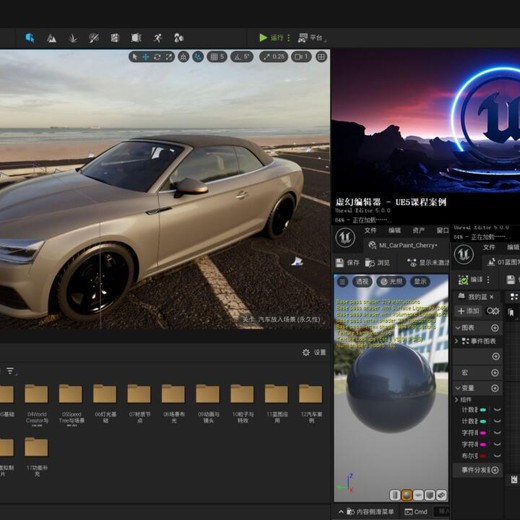Toggle rotation snap angle button

click(x=242, y=57)
